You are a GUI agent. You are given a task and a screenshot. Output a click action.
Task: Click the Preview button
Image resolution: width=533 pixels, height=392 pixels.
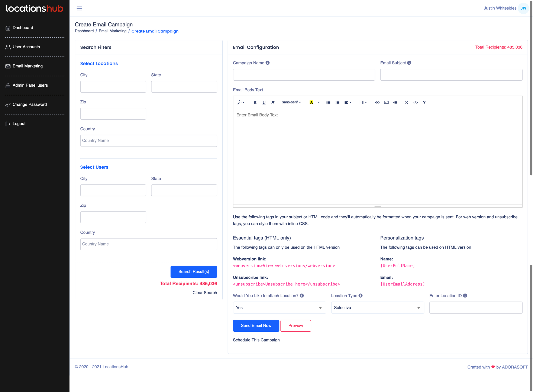(x=295, y=326)
